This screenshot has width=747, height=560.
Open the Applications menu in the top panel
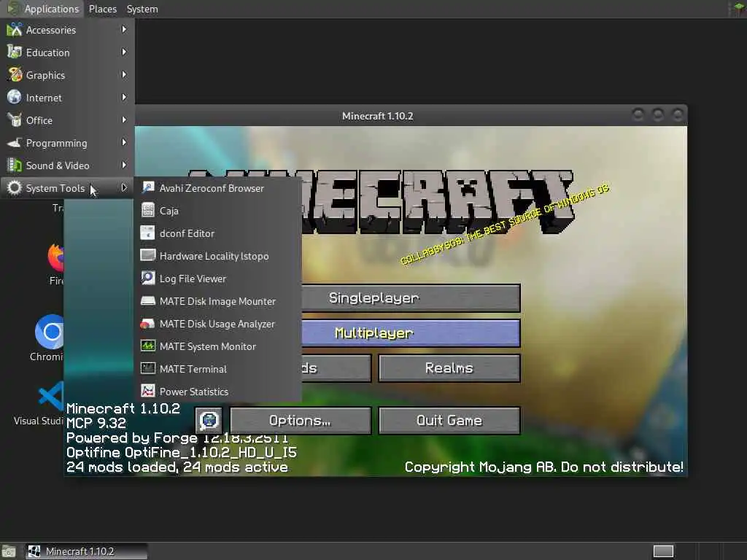43,9
